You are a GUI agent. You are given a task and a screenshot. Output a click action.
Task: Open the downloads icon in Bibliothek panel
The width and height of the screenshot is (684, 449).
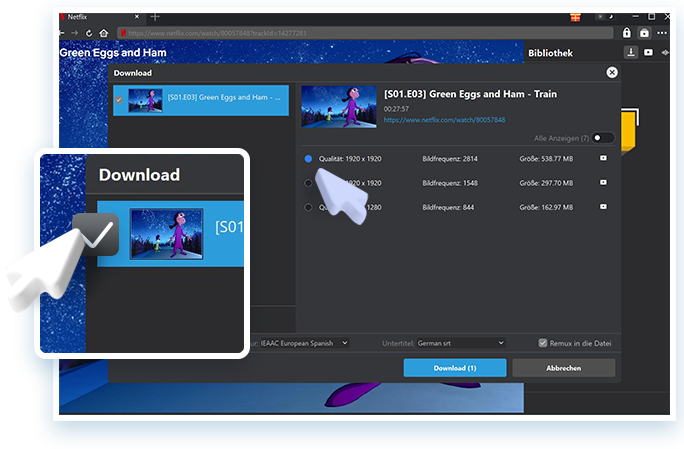[x=631, y=52]
